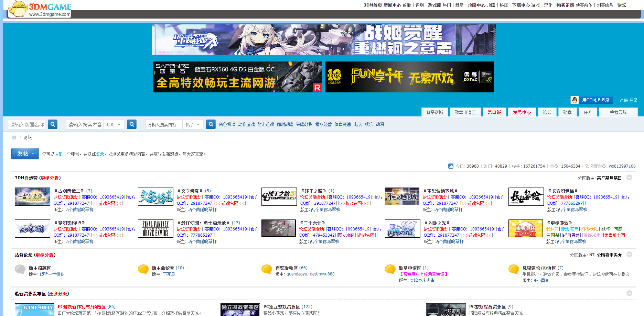The width and height of the screenshot is (644, 316).
Task: Expand the 发帖 post button menu
Action: point(25,154)
